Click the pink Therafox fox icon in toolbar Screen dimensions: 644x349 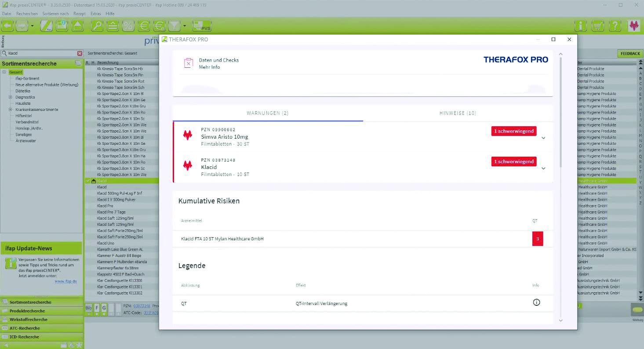pyautogui.click(x=633, y=26)
